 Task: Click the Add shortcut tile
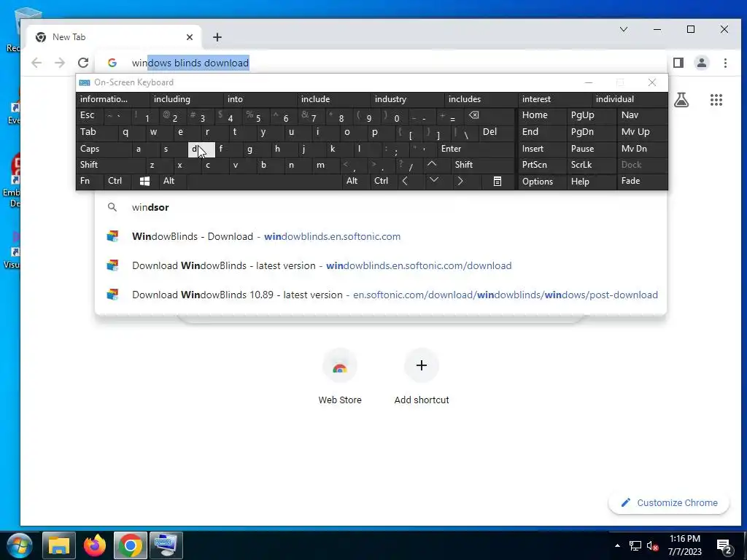click(422, 378)
